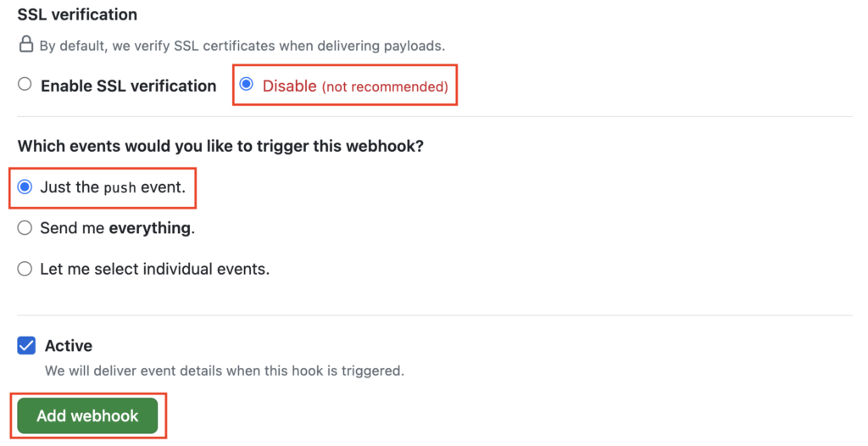Choose the 'Send me everything' radio circle
The height and width of the screenshot is (446, 868).
[25, 228]
